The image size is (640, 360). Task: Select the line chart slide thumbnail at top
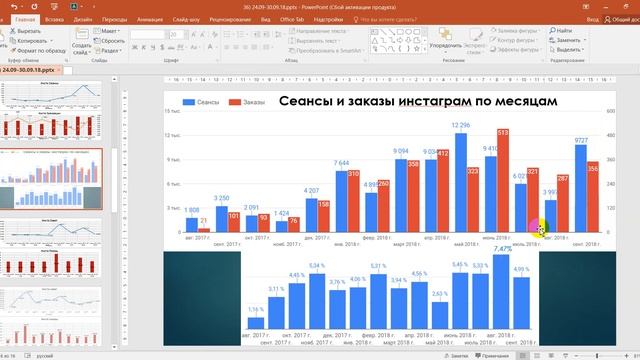50,95
